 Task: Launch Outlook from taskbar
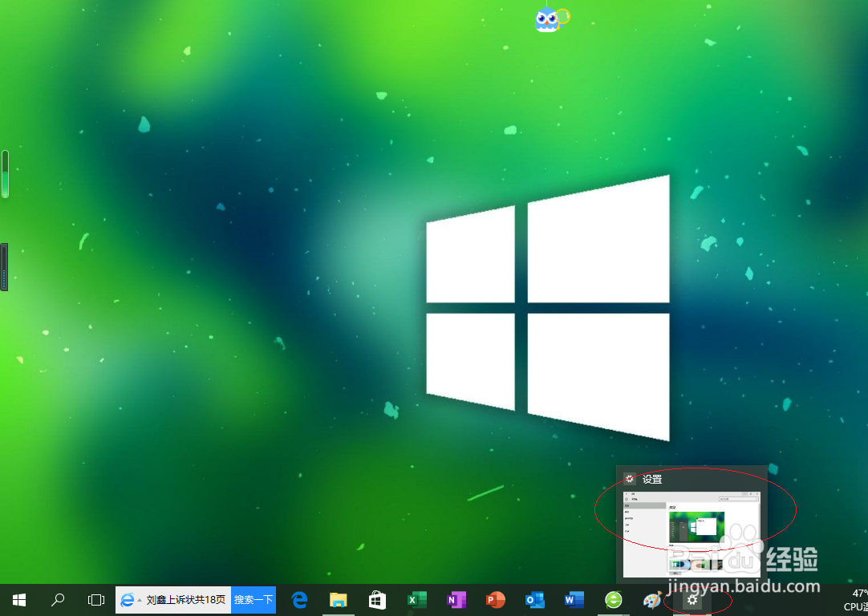click(535, 600)
